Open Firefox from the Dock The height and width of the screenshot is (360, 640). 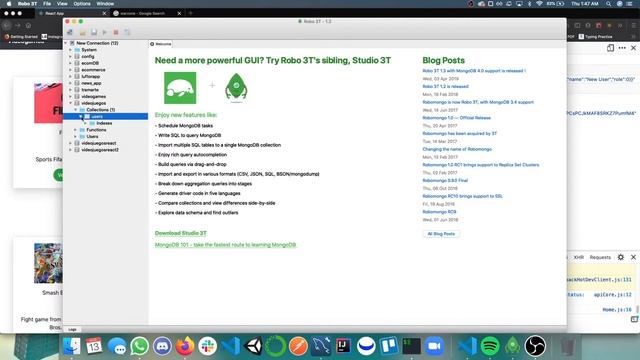(x=185, y=346)
